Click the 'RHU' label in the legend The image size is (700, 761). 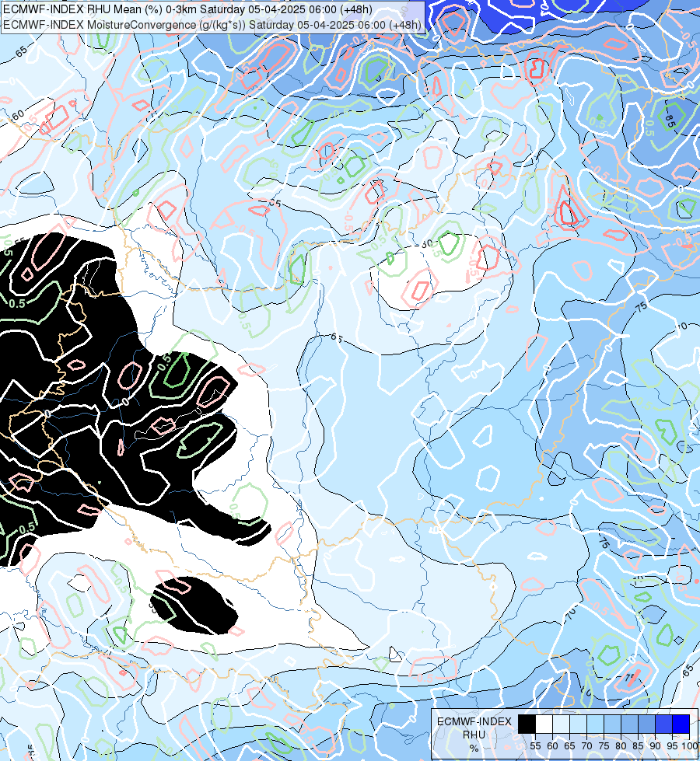[x=474, y=735]
